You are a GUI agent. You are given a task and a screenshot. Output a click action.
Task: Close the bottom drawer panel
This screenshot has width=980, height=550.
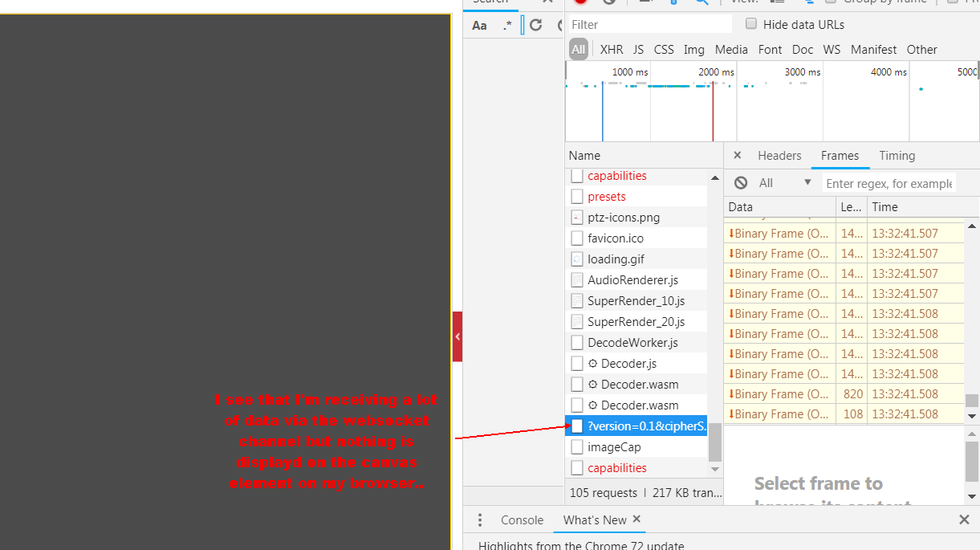click(964, 520)
